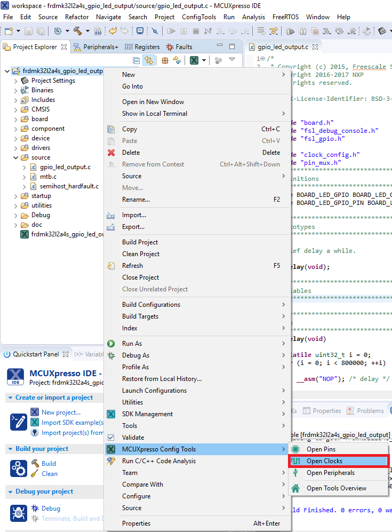Click the Build link in Quickstart Panel
Image resolution: width=392 pixels, height=532 pixels.
(x=49, y=464)
